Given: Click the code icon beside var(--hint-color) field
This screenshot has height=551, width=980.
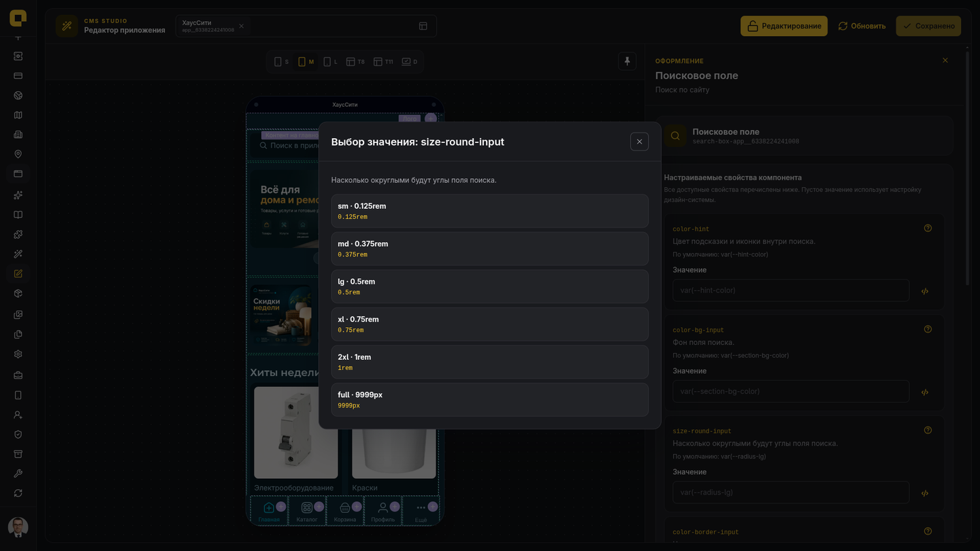Looking at the screenshot, I should tap(925, 291).
